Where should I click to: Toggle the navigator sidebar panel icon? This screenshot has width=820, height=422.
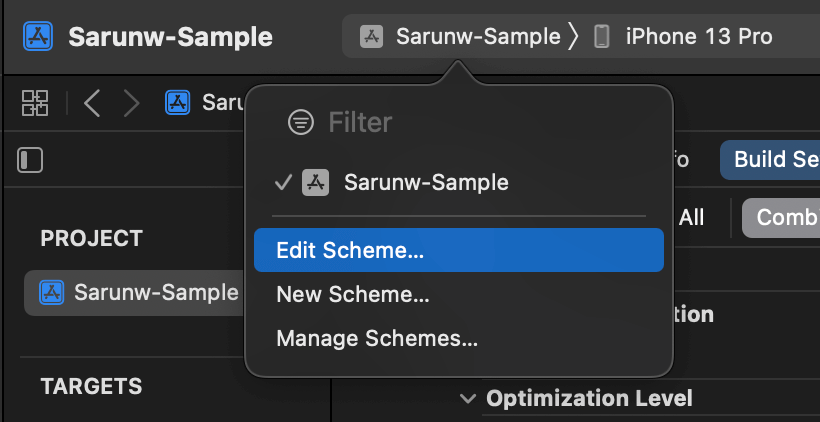pyautogui.click(x=30, y=160)
